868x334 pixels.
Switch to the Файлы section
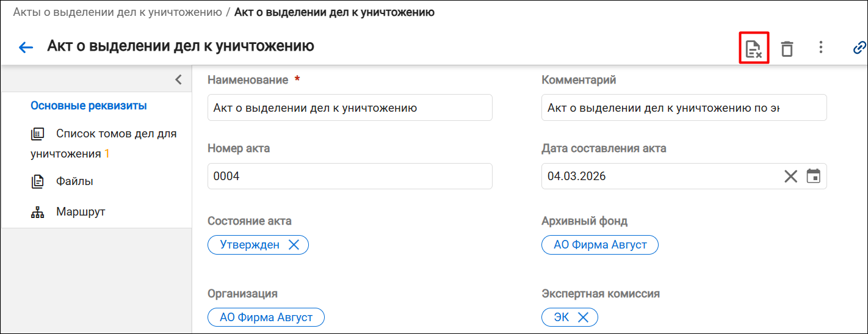point(74,181)
